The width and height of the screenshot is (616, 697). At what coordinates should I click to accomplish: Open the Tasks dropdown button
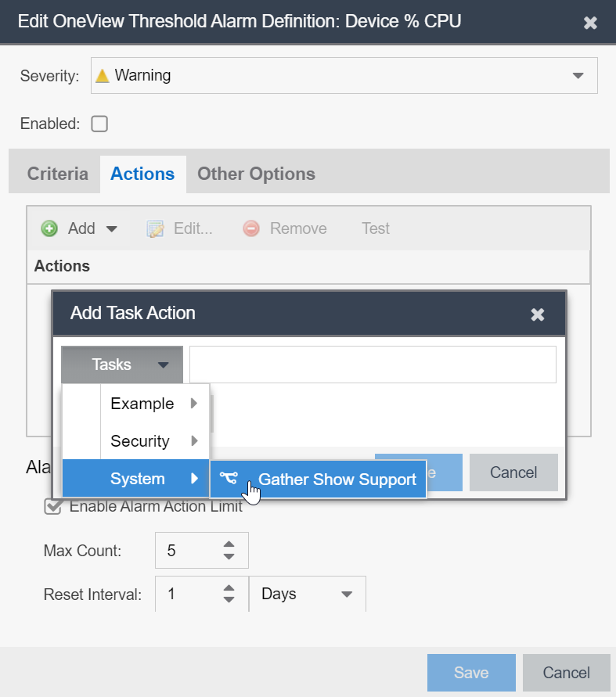coord(122,365)
